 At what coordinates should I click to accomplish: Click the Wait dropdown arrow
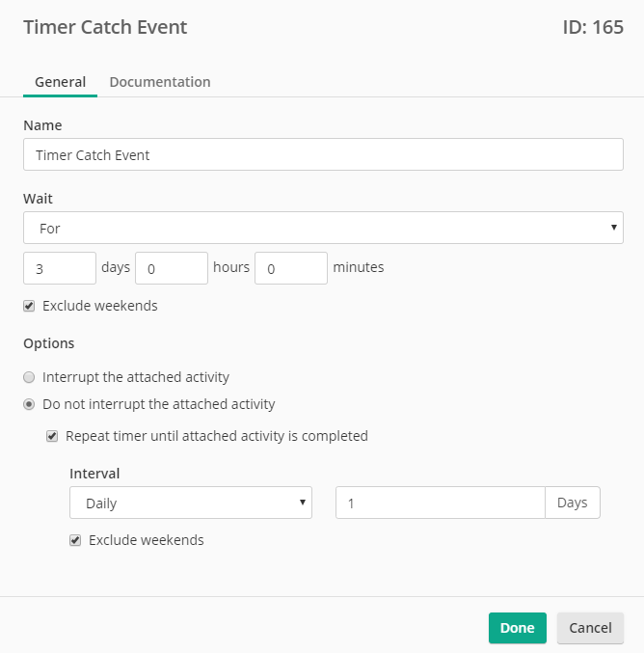click(613, 228)
